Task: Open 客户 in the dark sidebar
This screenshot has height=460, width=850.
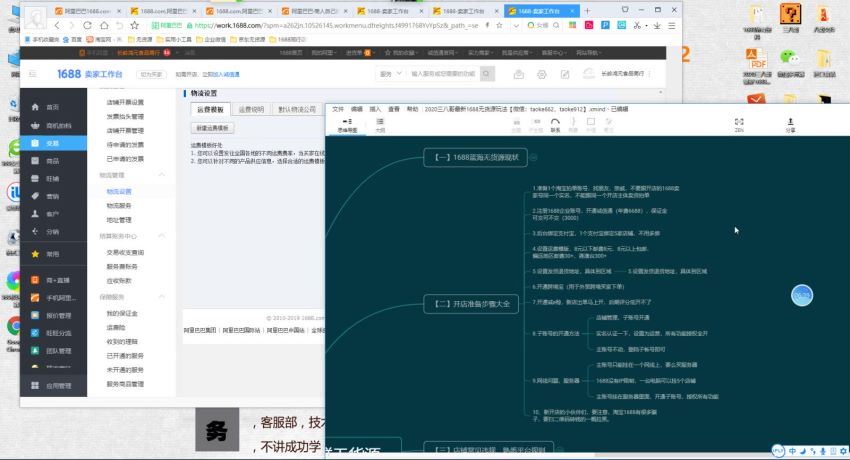Action: [x=53, y=214]
